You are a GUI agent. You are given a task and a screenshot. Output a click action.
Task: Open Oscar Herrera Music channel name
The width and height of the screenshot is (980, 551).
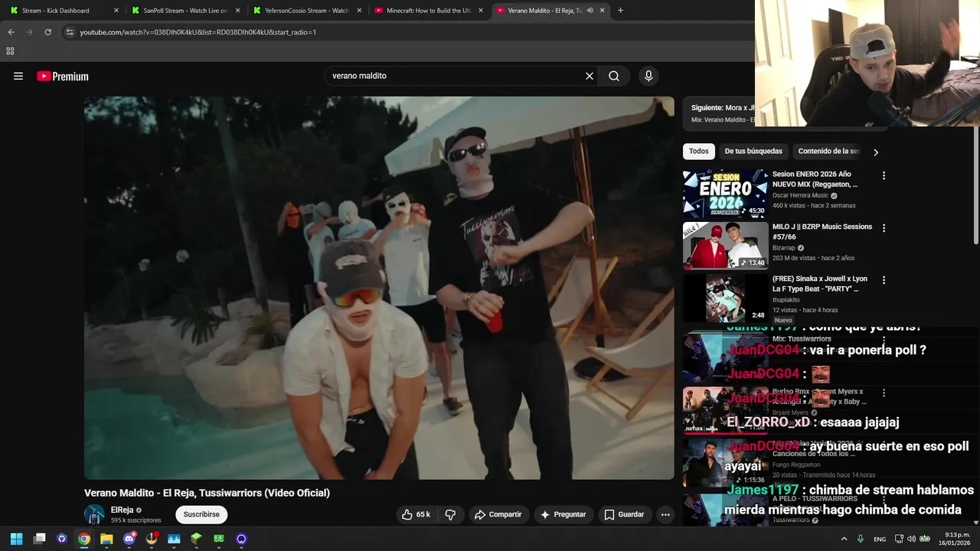(800, 195)
